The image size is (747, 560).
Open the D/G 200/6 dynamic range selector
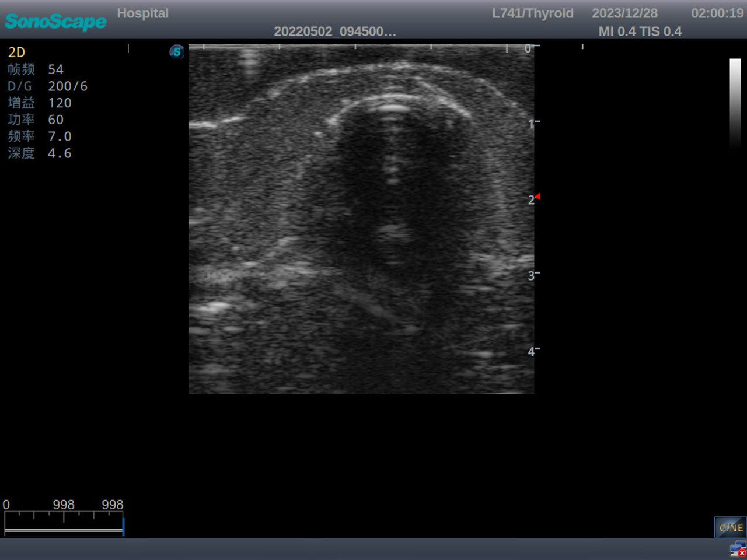coord(47,86)
